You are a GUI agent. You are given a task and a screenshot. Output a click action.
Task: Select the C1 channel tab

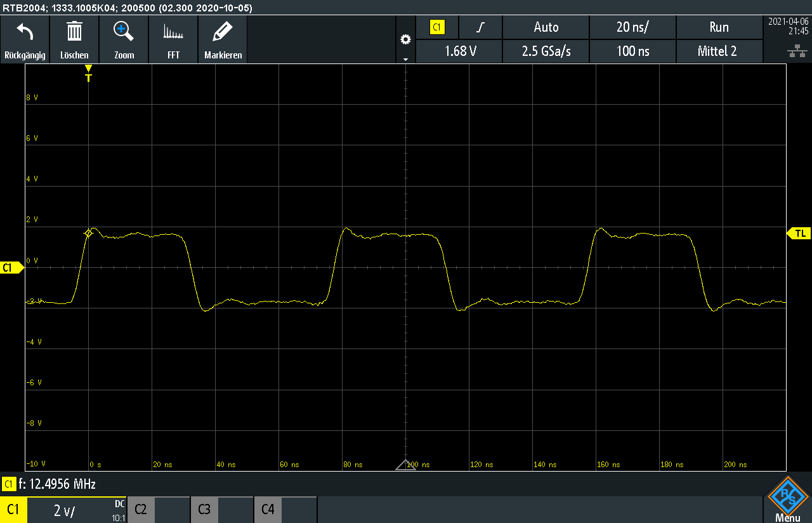(13, 510)
